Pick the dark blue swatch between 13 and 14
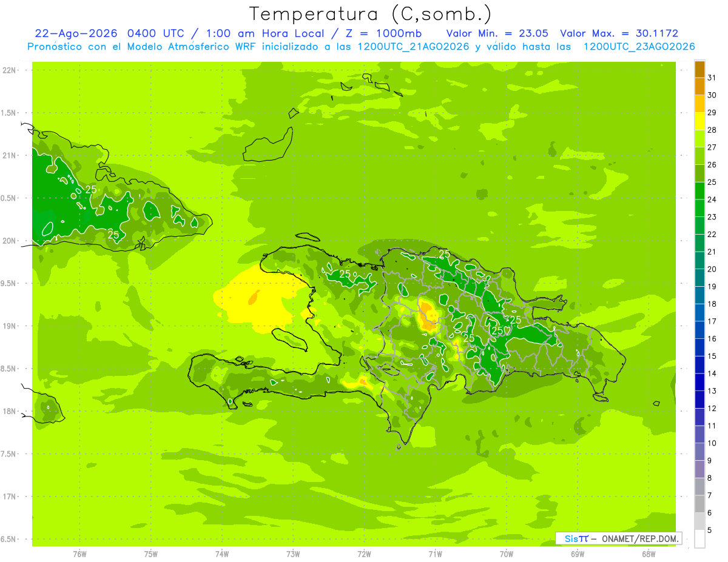 [699, 382]
